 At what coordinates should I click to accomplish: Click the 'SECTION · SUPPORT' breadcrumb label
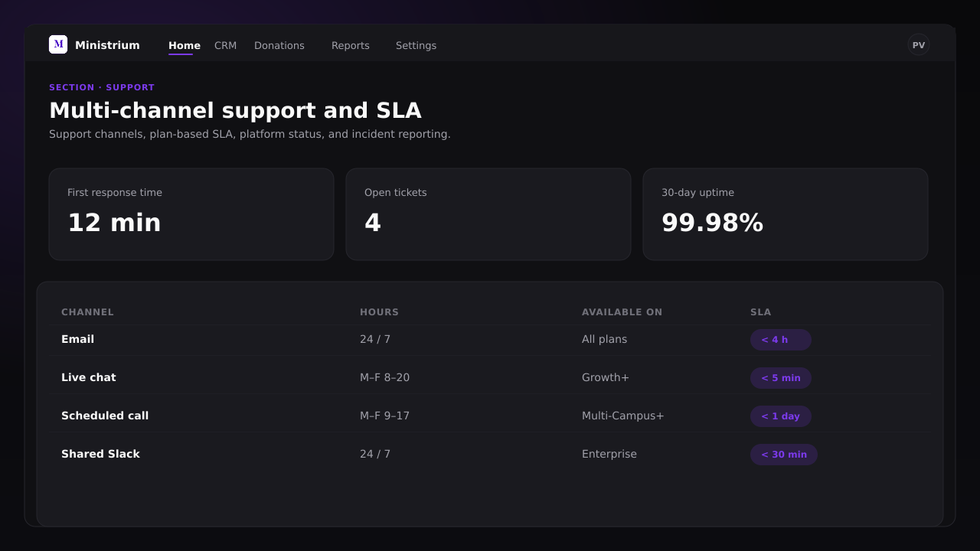tap(102, 87)
